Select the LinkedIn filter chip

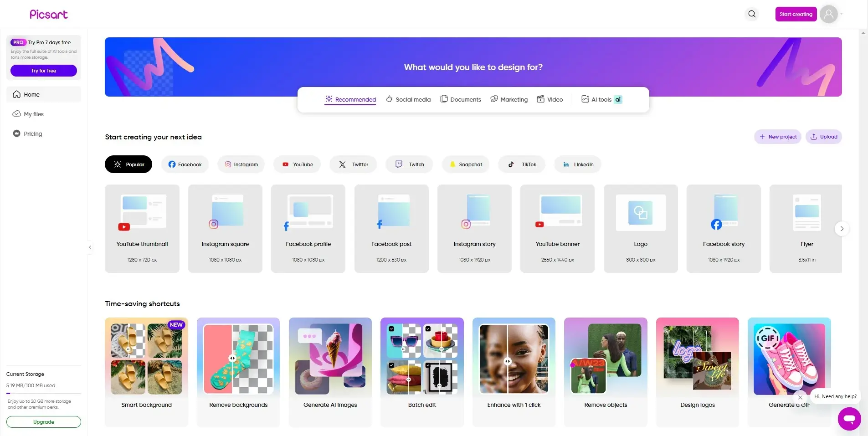click(578, 164)
